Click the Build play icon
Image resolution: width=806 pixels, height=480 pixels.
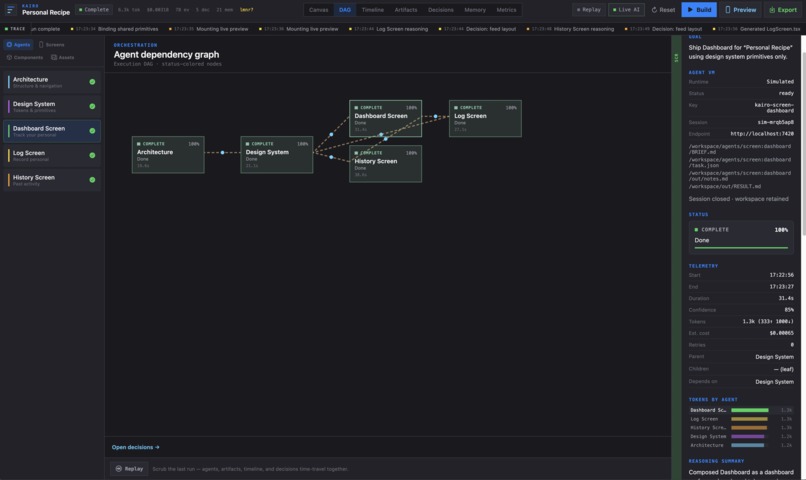(x=690, y=10)
